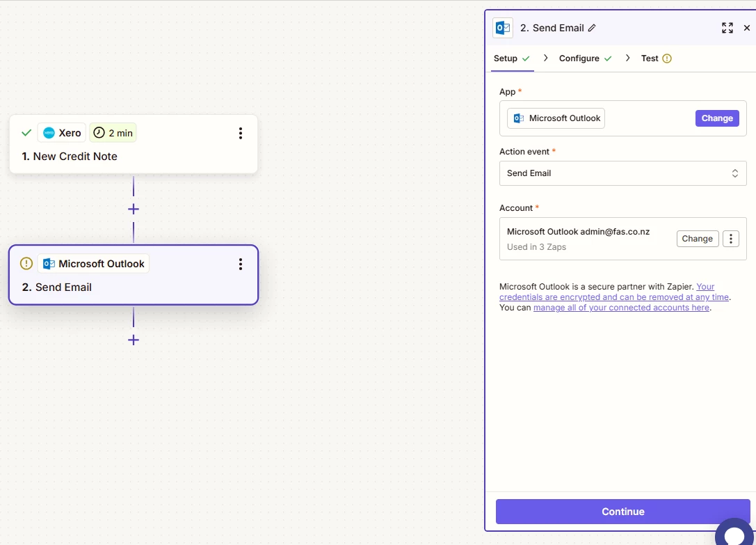Screen dimensions: 756x545
Task: Open the manage connected accounts link
Action: click(x=621, y=308)
